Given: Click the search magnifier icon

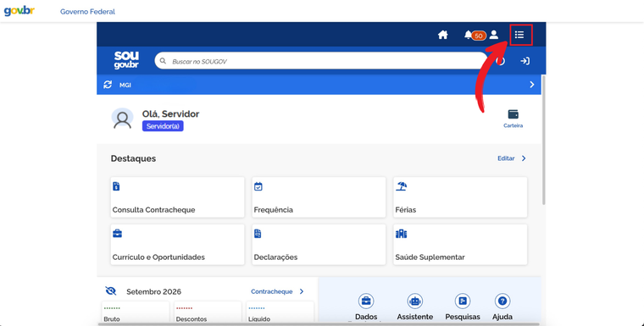Looking at the screenshot, I should pos(163,61).
